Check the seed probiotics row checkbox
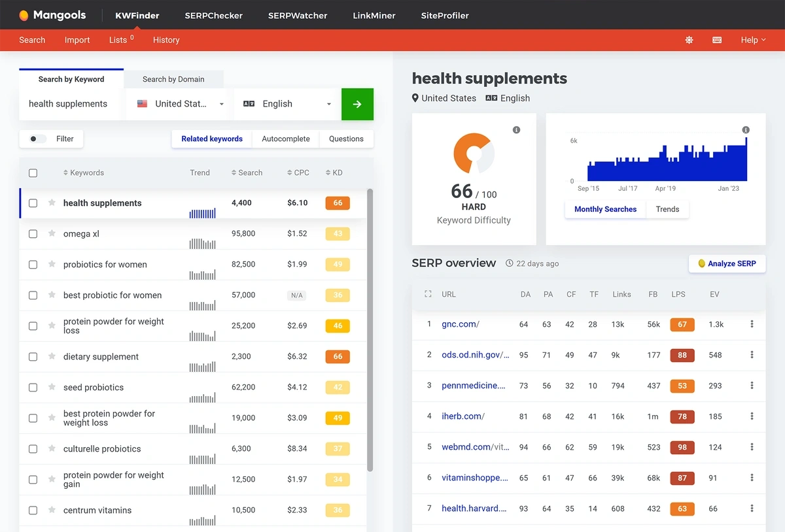This screenshot has height=532, width=785. click(x=33, y=388)
